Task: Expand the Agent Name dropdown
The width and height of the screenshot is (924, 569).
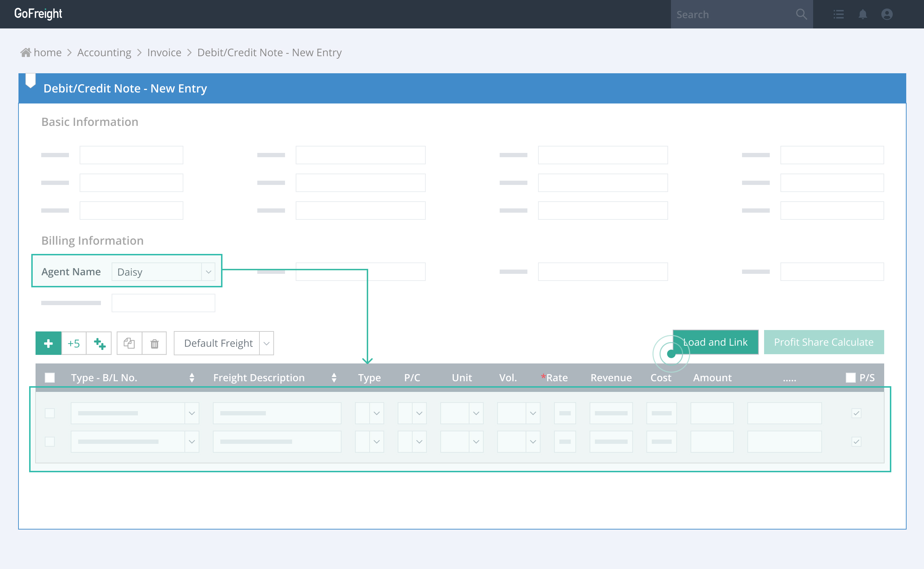Action: coord(208,272)
